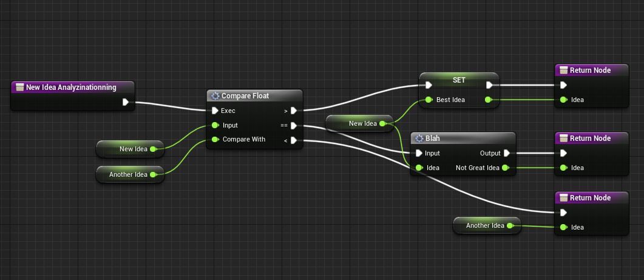Select the Another Idea variable near Return Node

[x=487, y=226]
